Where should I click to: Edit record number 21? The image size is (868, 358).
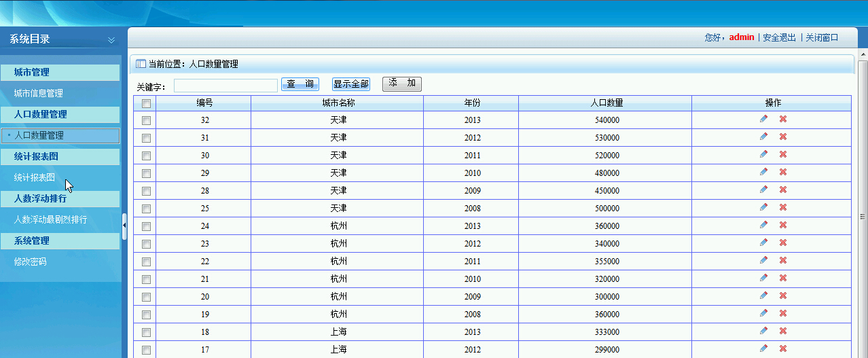pyautogui.click(x=763, y=278)
